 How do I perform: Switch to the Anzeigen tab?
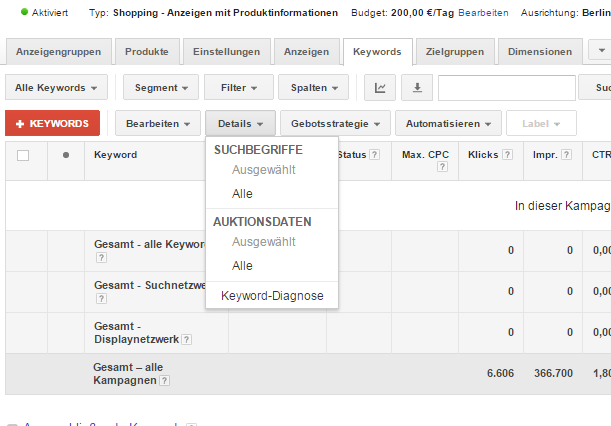pos(306,51)
